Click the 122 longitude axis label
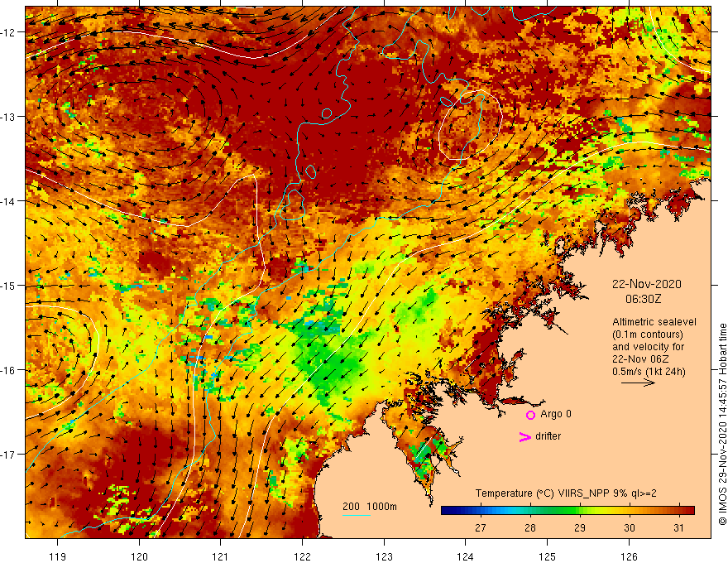This screenshot has height=563, width=728. point(302,556)
